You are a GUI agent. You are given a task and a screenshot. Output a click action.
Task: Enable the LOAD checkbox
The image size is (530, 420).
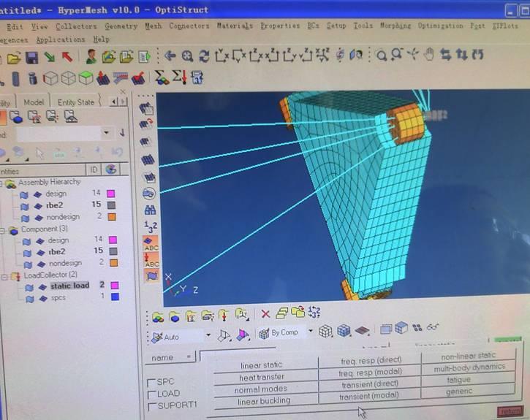point(152,394)
